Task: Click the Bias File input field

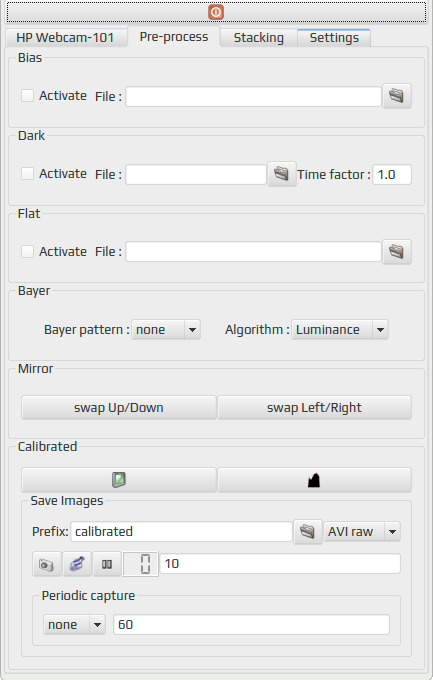Action: coord(253,96)
